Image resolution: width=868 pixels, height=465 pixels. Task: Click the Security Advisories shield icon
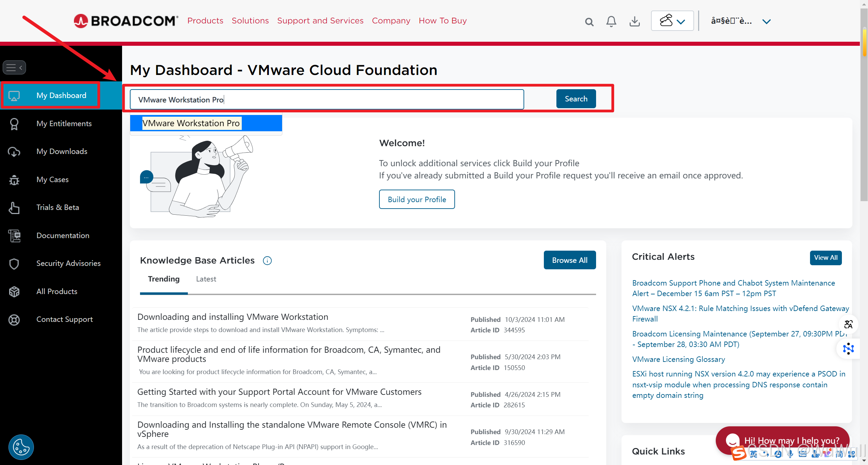[14, 264]
